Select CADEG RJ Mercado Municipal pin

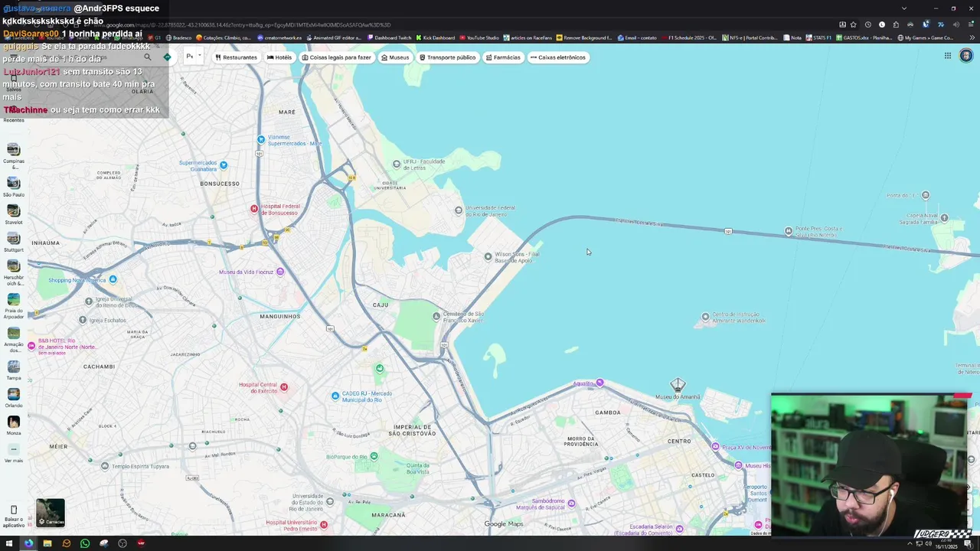point(335,396)
